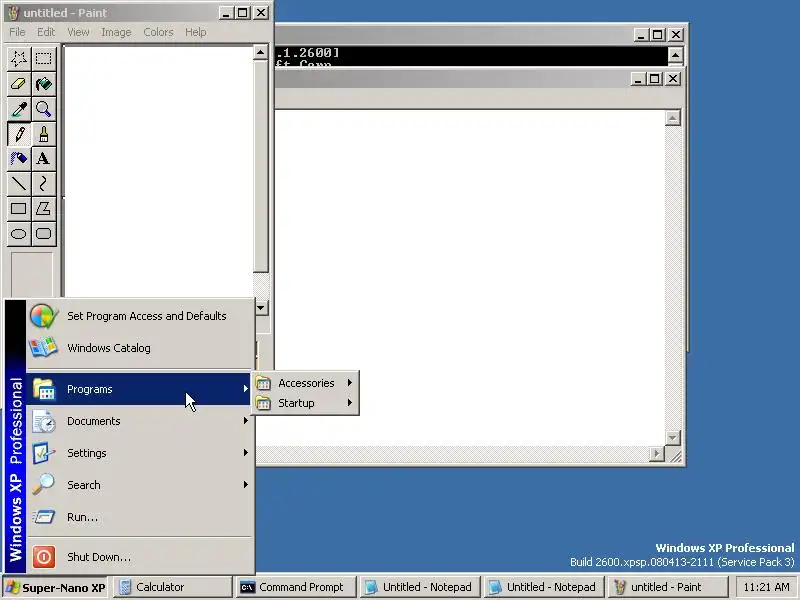The width and height of the screenshot is (800, 600).
Task: Open the File menu in Paint
Action: click(x=17, y=32)
